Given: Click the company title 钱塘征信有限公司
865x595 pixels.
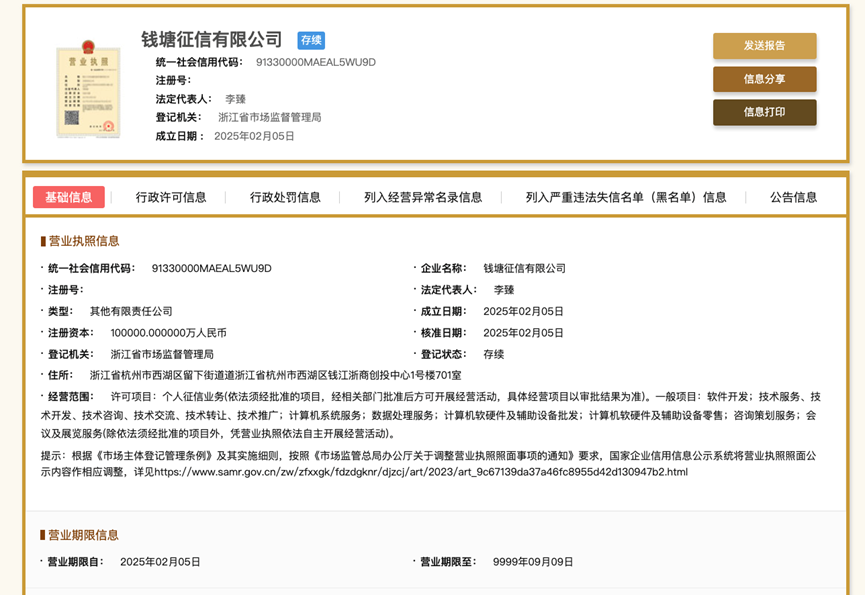Looking at the screenshot, I should [x=212, y=40].
